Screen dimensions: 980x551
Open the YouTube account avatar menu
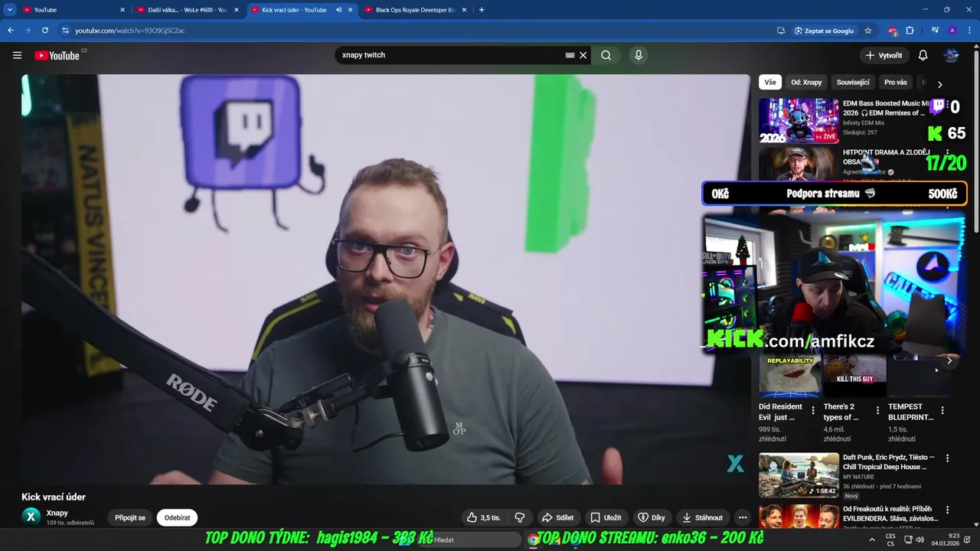coord(951,55)
